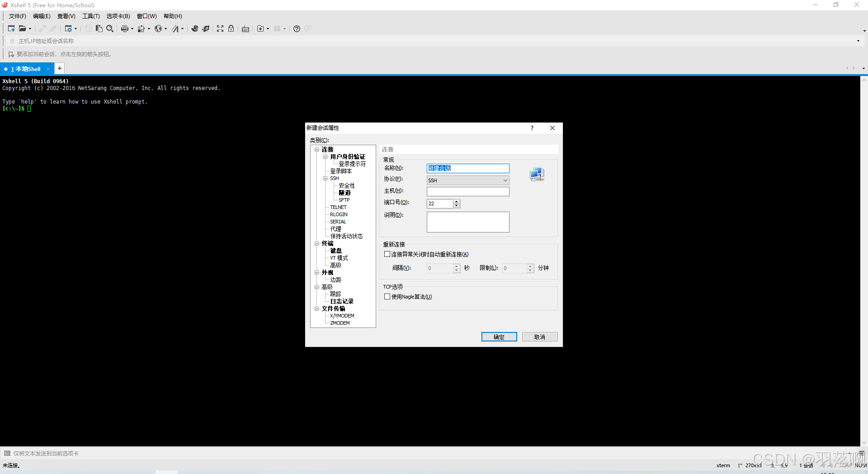Open the 工具(T) menu

[x=91, y=16]
